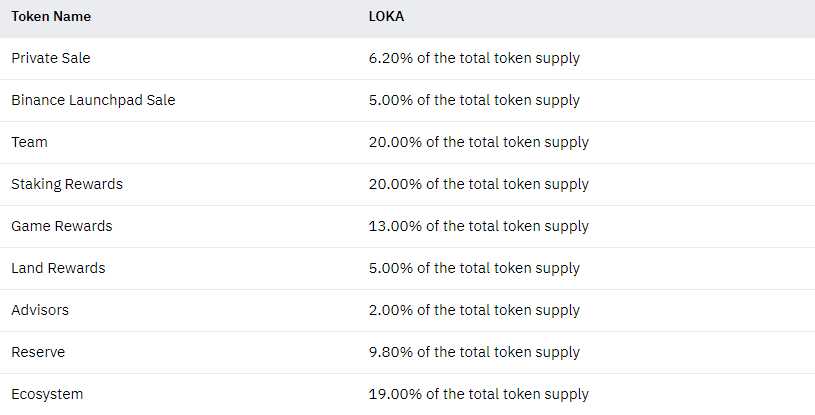Click the Binance Launchpad 5.00% supply value
Viewport: 815px width, 415px height.
point(474,100)
